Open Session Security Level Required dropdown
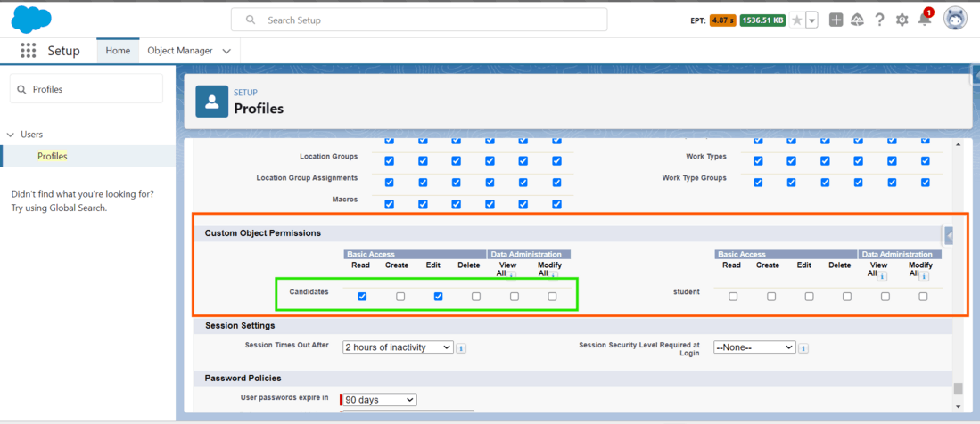Image resolution: width=980 pixels, height=424 pixels. click(x=754, y=347)
